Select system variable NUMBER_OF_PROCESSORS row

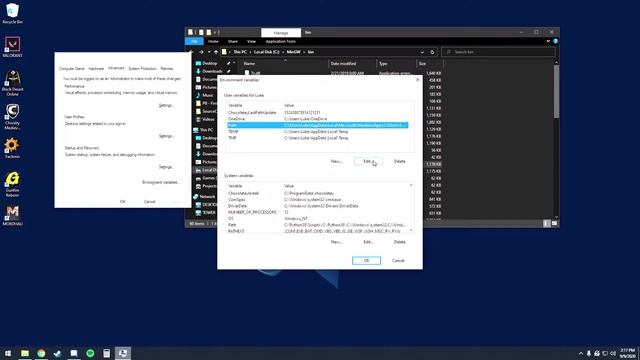(318, 212)
